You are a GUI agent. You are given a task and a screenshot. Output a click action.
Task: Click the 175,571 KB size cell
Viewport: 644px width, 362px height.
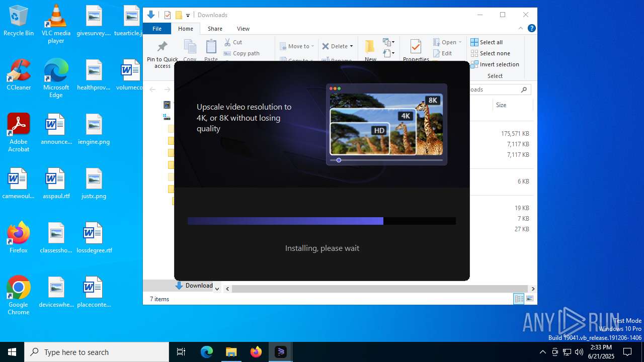[x=515, y=134]
